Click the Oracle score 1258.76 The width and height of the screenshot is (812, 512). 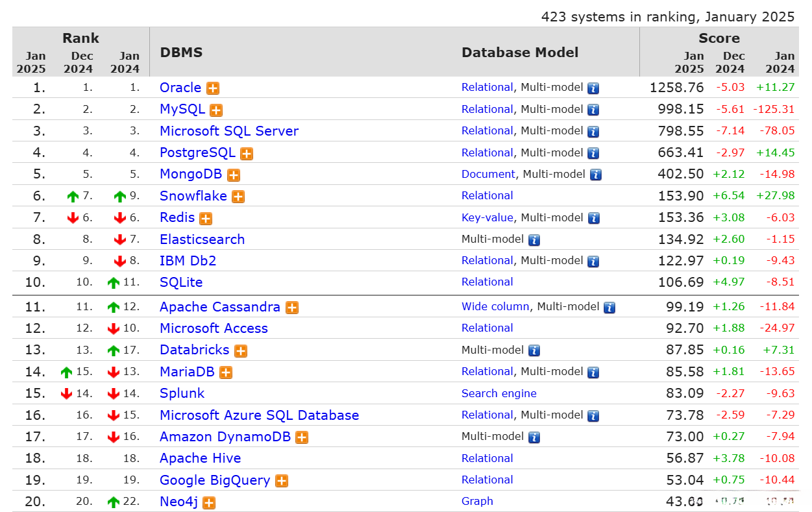(x=677, y=88)
